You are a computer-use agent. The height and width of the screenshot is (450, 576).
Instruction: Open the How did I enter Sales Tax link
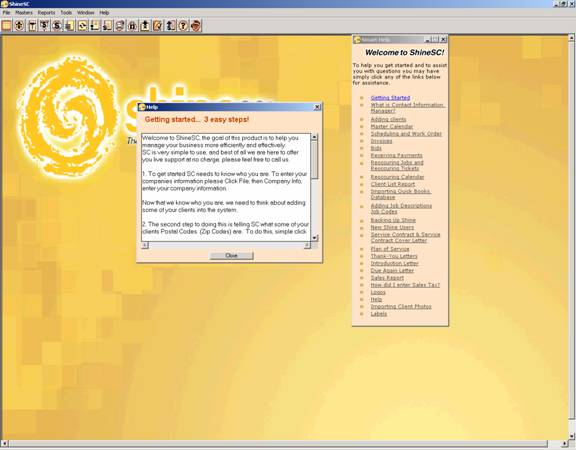[x=405, y=285]
